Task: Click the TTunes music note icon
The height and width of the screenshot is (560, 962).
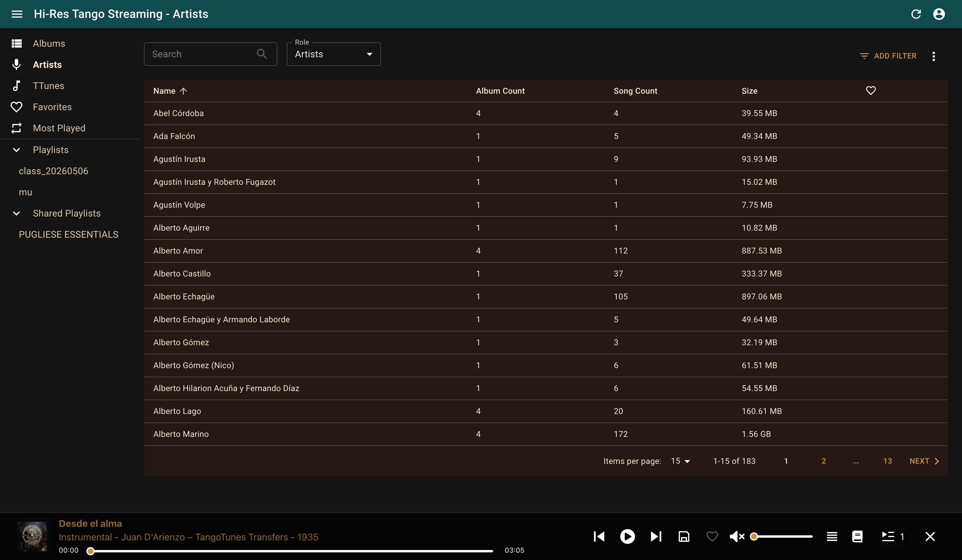Action: pos(16,86)
